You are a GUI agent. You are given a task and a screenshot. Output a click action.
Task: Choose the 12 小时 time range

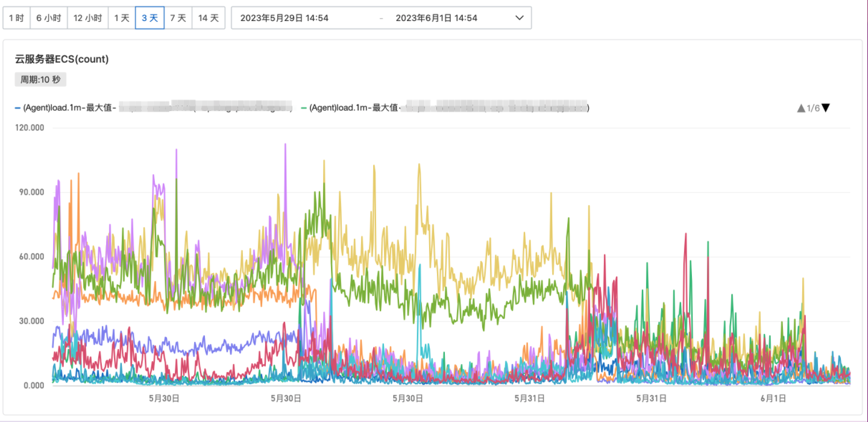pos(87,18)
